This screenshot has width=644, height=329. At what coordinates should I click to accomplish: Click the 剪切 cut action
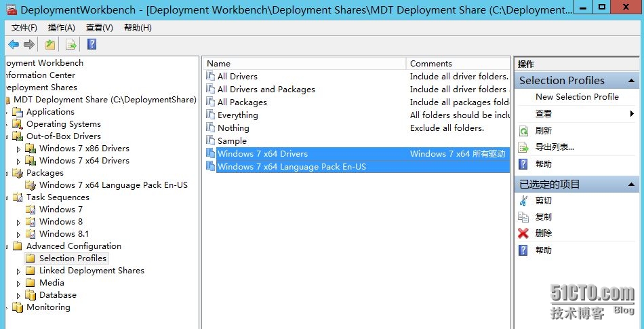point(544,200)
